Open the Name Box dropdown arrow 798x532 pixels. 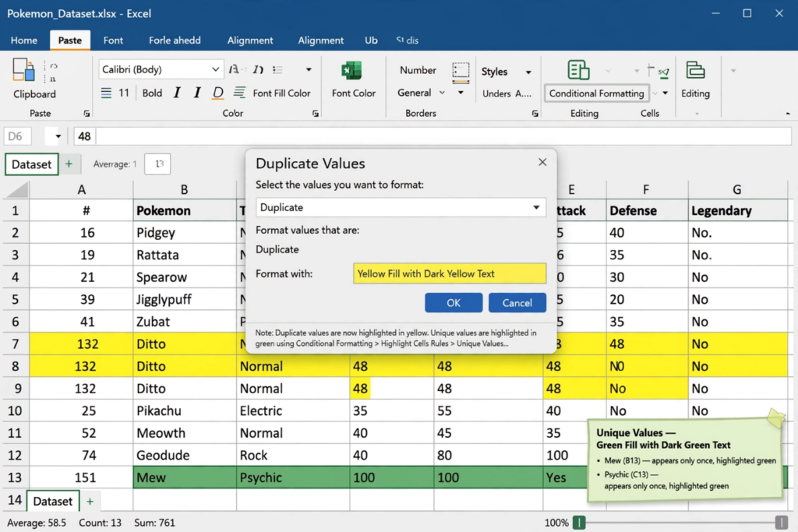[58, 136]
